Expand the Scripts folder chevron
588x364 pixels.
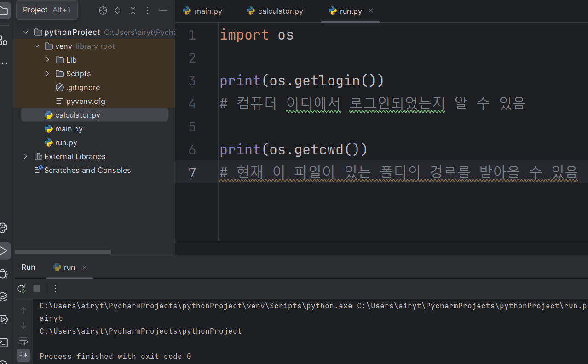click(48, 74)
